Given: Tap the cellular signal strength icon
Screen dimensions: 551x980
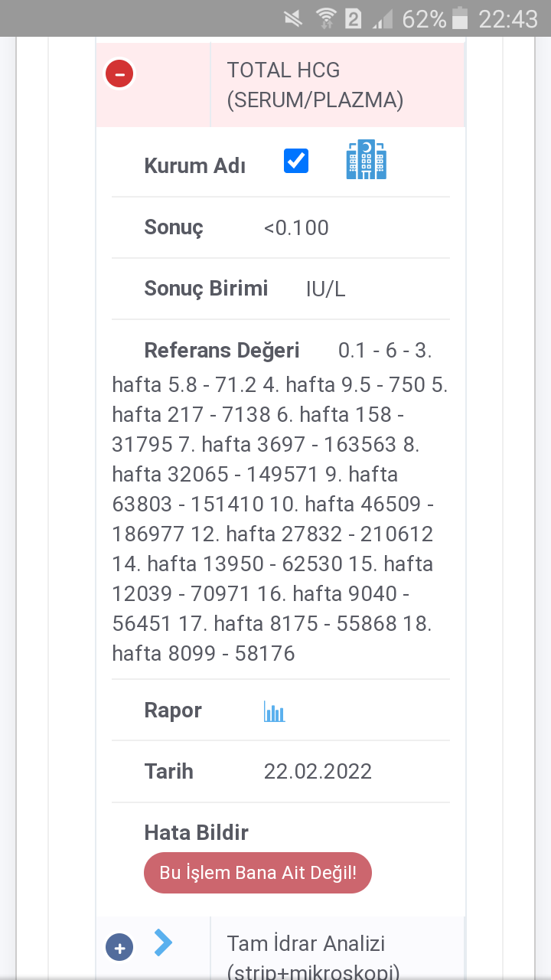Looking at the screenshot, I should point(382,18).
